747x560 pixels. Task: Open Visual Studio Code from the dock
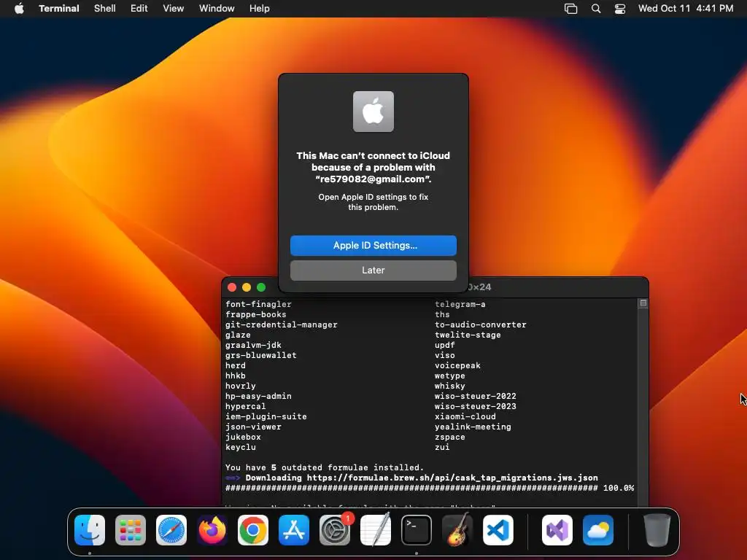coord(498,530)
